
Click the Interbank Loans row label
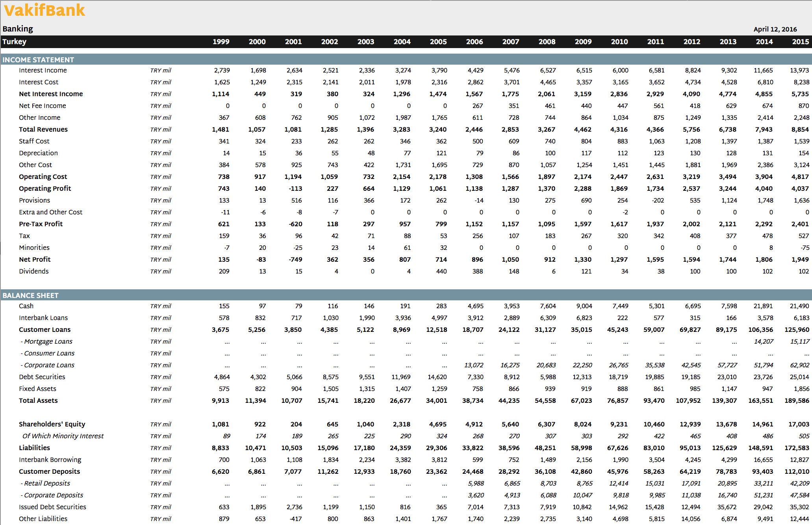tap(43, 318)
